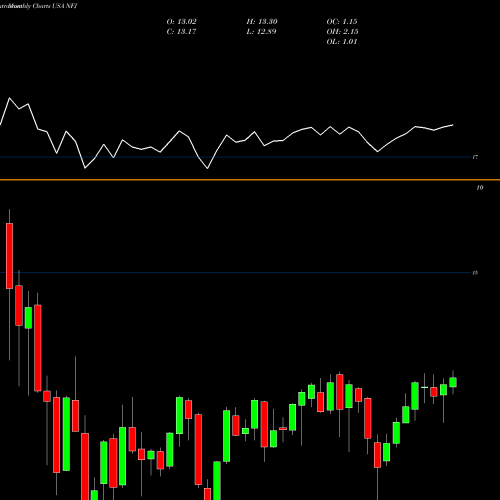The image size is (500, 500).
Task: Click the close price value "C: 13.17"
Action: (181, 32)
